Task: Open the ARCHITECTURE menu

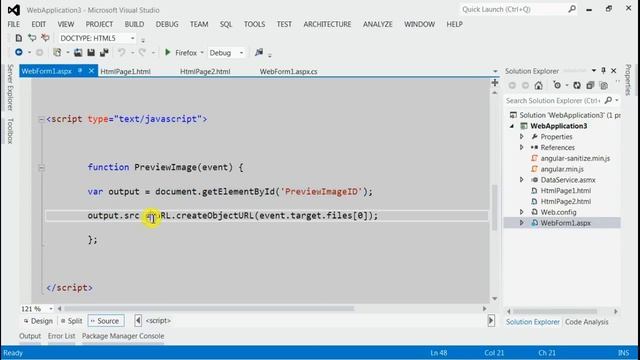Action: [x=327, y=24]
